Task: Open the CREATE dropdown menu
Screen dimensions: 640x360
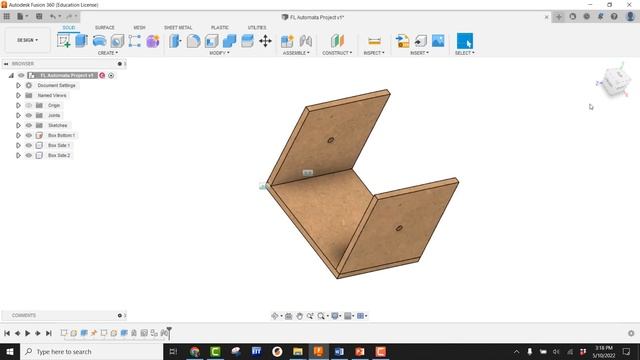Action: point(108,53)
